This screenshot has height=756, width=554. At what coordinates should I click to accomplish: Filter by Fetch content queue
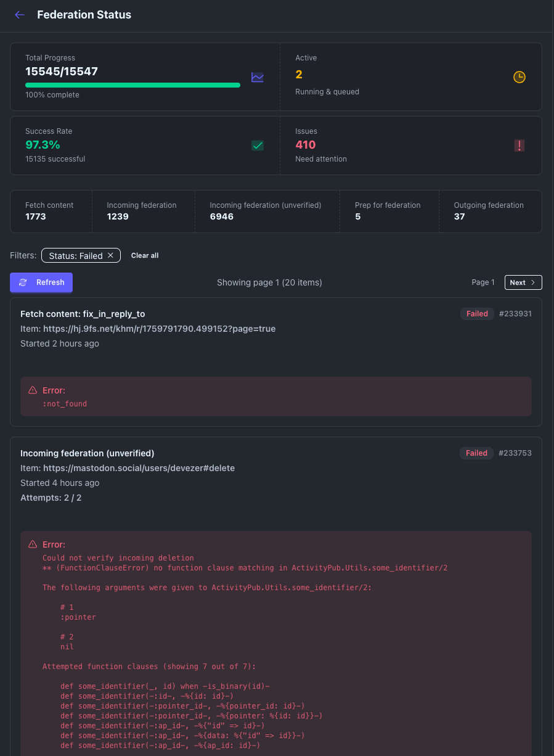click(49, 211)
